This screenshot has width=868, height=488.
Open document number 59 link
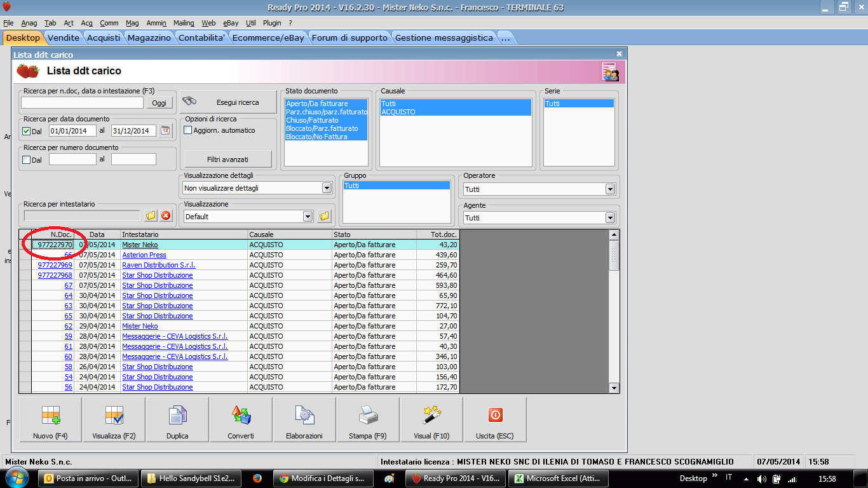(68, 336)
